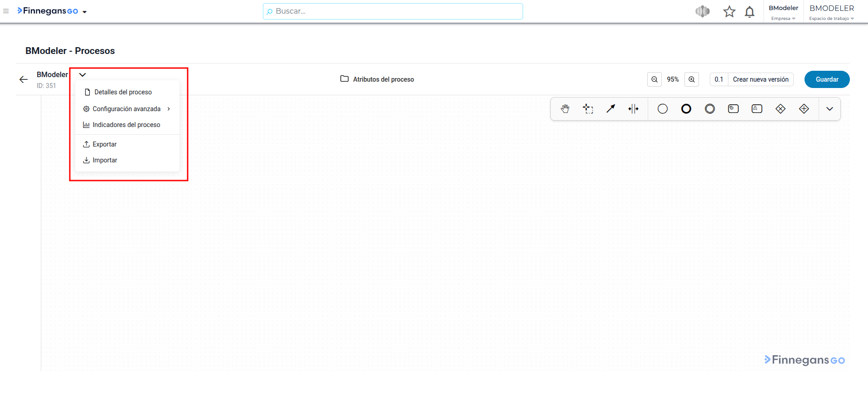Image resolution: width=868 pixels, height=411 pixels.
Task: Click Crear nueva versión button
Action: click(761, 79)
